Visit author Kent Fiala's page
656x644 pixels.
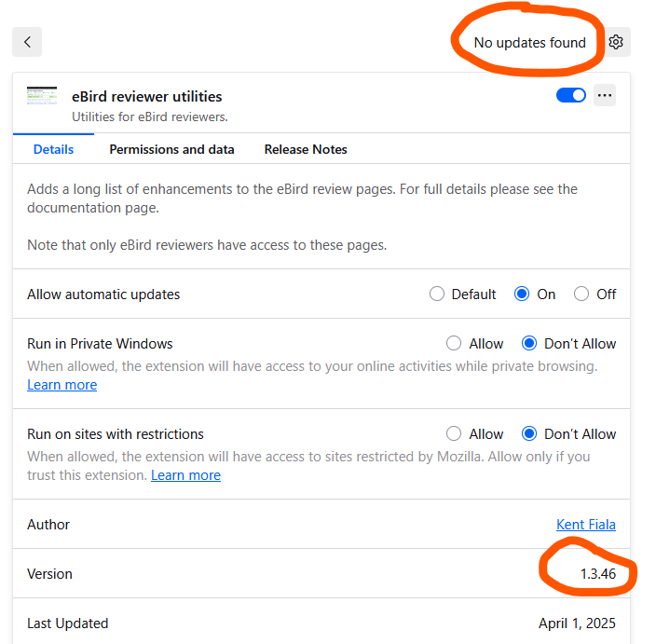586,525
